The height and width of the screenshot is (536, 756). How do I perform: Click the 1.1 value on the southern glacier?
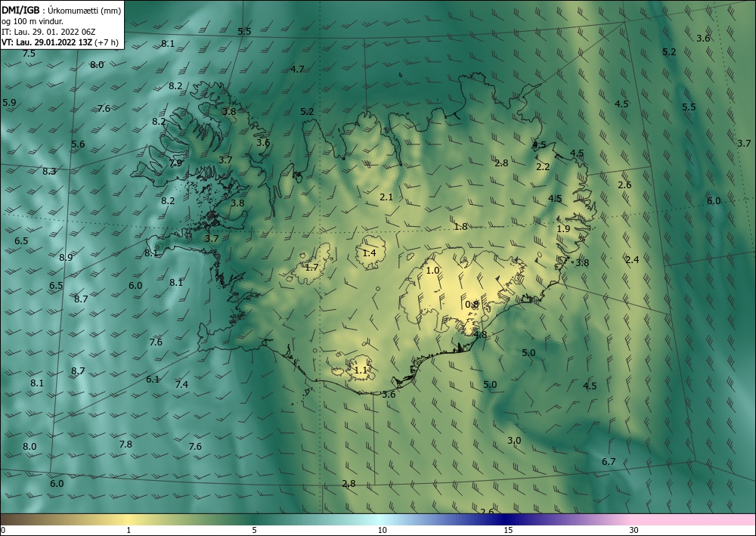[x=361, y=370]
